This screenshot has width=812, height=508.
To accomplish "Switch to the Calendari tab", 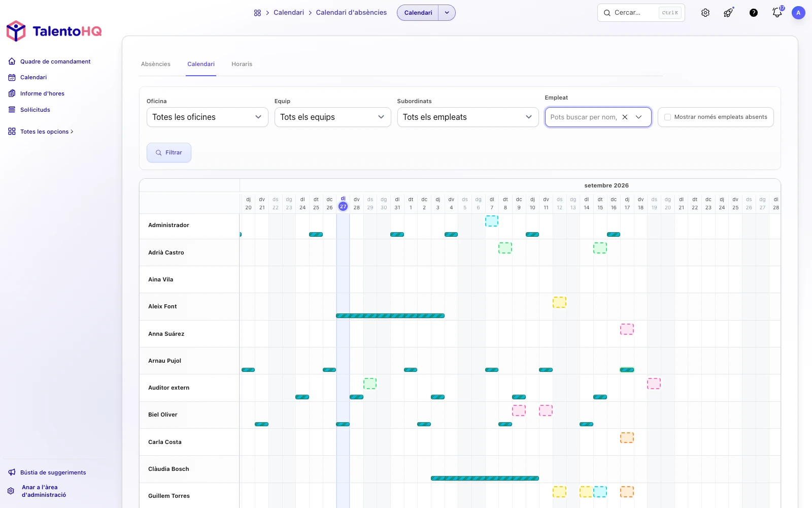I will point(201,64).
